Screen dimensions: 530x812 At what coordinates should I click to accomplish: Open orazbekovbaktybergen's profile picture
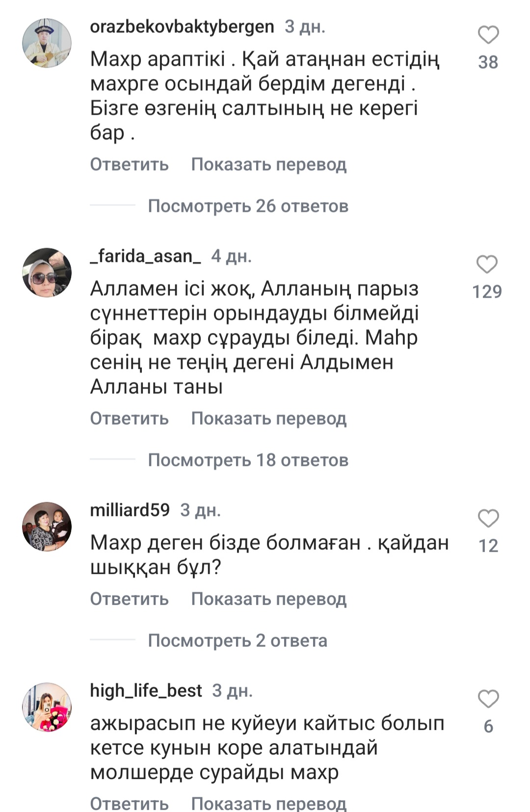tap(47, 43)
